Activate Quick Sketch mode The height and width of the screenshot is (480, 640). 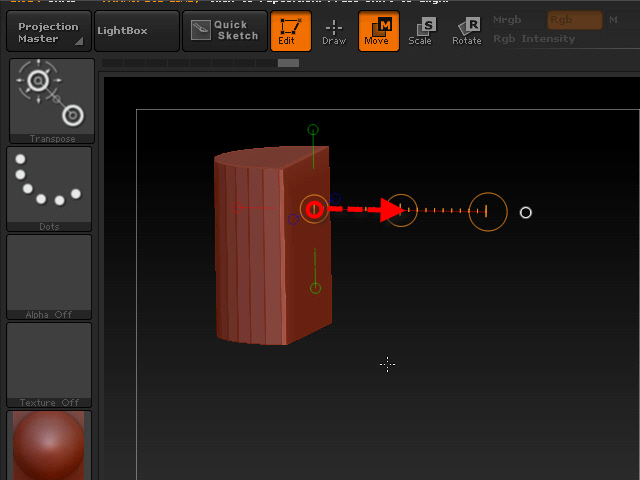(x=224, y=31)
